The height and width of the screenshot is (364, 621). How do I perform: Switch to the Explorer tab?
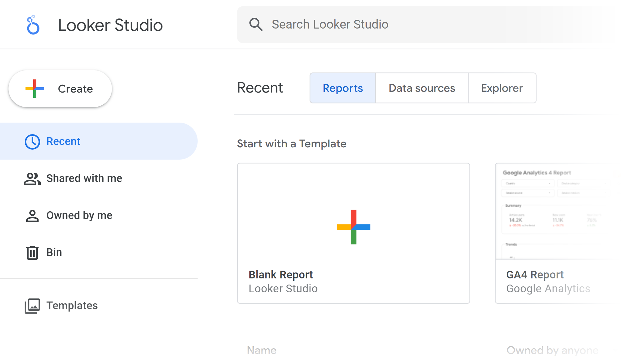[x=502, y=88]
